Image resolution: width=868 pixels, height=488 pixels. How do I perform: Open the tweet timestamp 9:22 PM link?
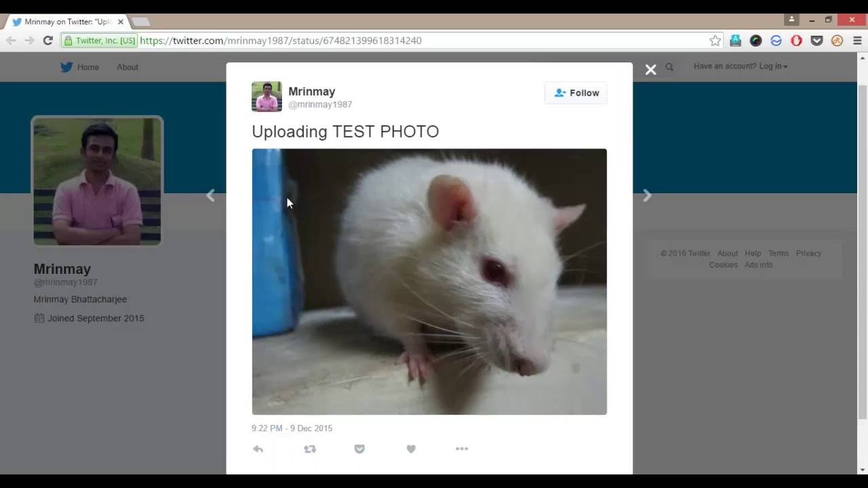pyautogui.click(x=292, y=428)
